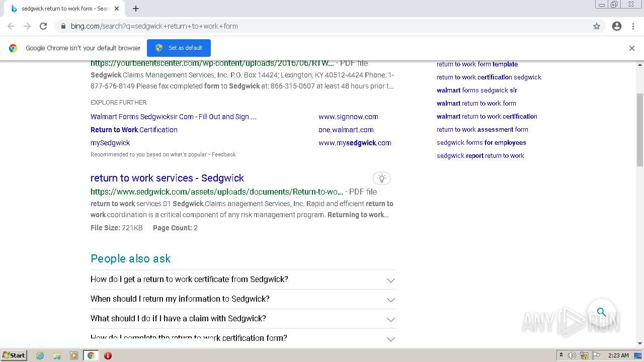Screen dimensions: 644x362
Task: Click the Feedback link under recommendations
Action: 224,154
